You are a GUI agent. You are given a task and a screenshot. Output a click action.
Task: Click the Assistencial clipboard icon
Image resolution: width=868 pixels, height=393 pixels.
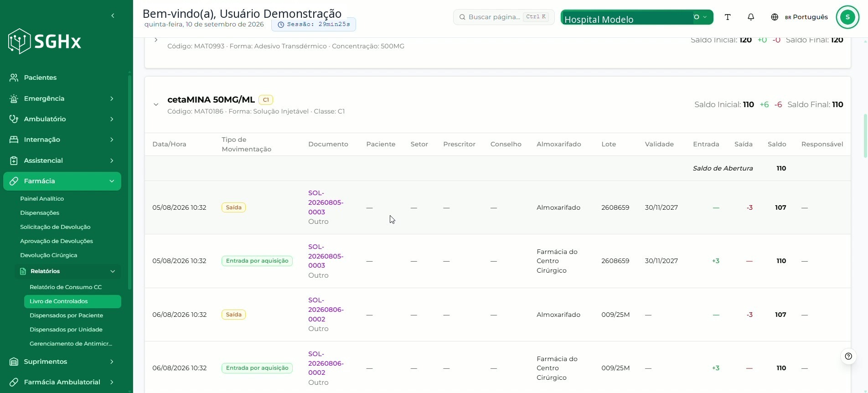(14, 160)
